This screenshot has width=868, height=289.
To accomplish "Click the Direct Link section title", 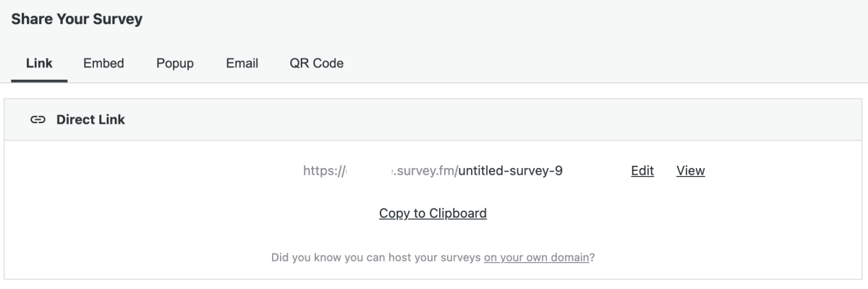I will coord(90,120).
